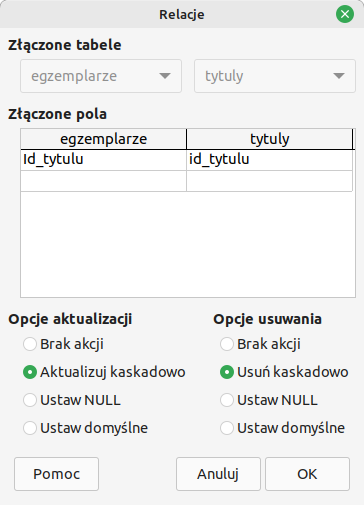
Task: Click the egzemplarze column header
Action: pos(103,139)
